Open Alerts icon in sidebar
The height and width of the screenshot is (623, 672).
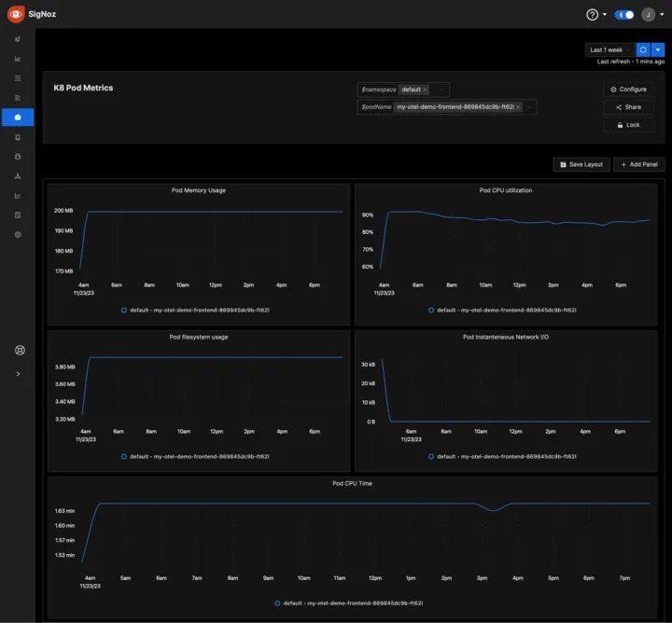click(x=18, y=137)
